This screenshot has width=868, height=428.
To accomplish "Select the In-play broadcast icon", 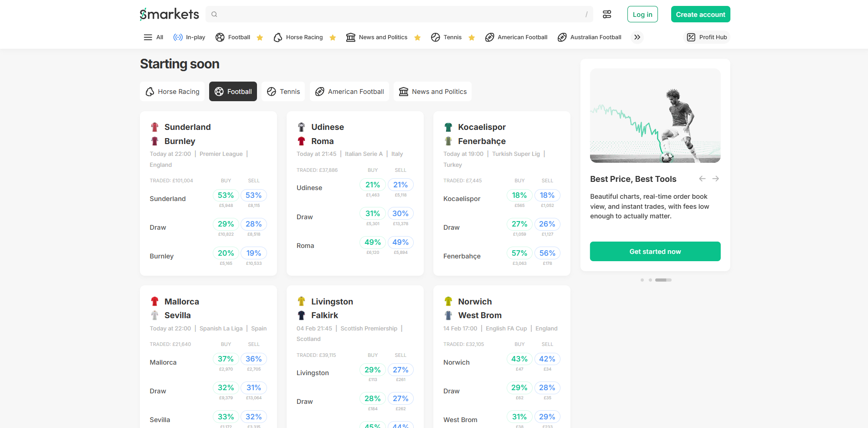I will (x=178, y=37).
